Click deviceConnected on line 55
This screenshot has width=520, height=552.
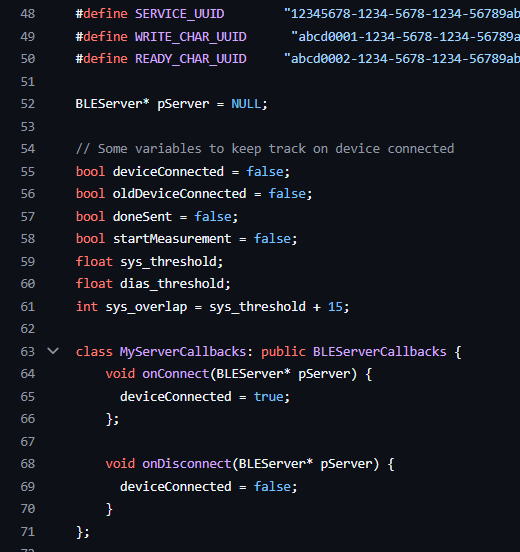click(168, 172)
